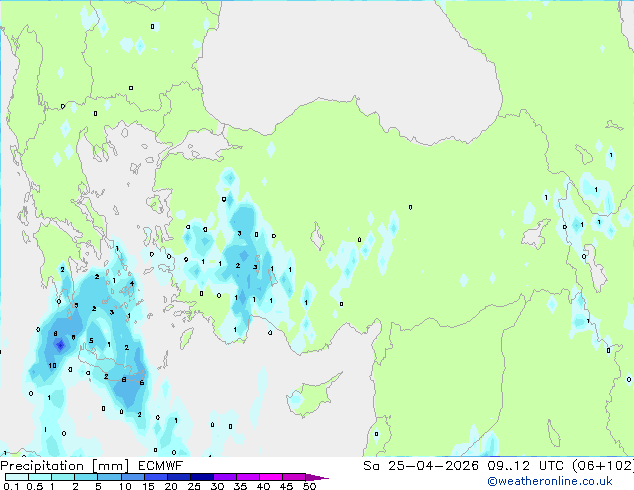Click the '25' legend scale label
Screen dimensions: 634x490
coord(194,486)
